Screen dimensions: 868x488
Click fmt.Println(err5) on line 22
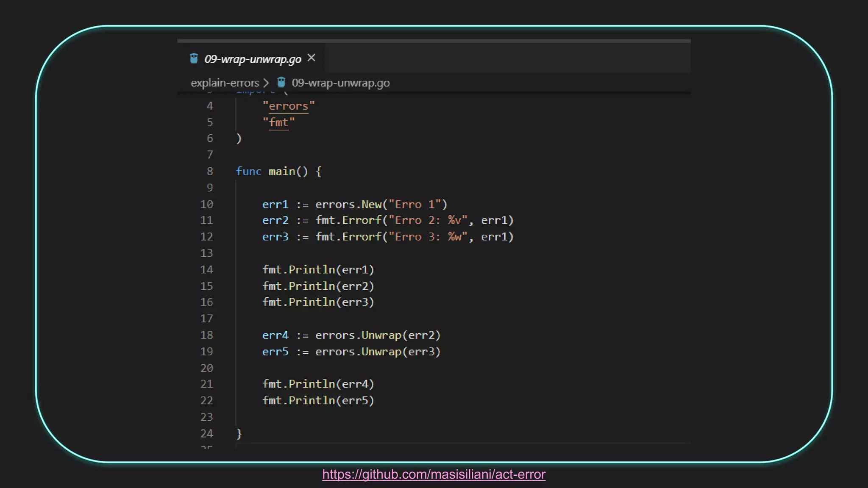[x=318, y=400]
